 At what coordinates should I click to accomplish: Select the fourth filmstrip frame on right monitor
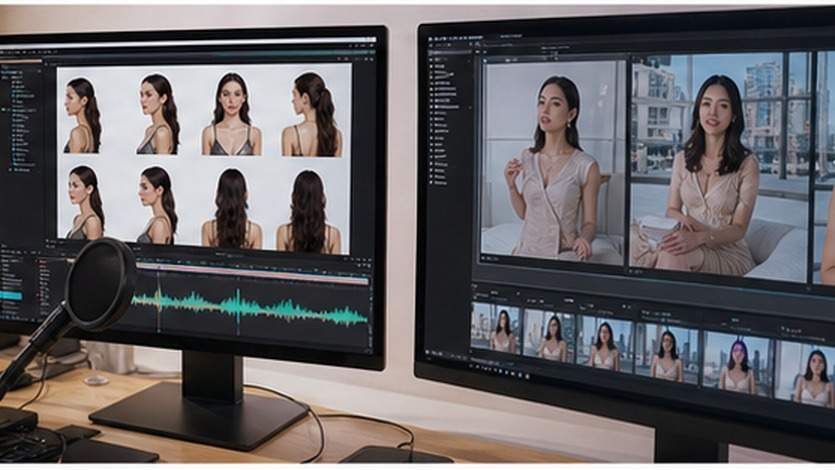[x=667, y=353]
